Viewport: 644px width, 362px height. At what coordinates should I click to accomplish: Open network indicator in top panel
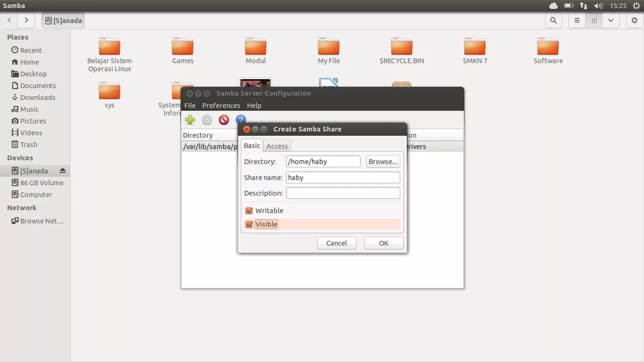click(584, 6)
